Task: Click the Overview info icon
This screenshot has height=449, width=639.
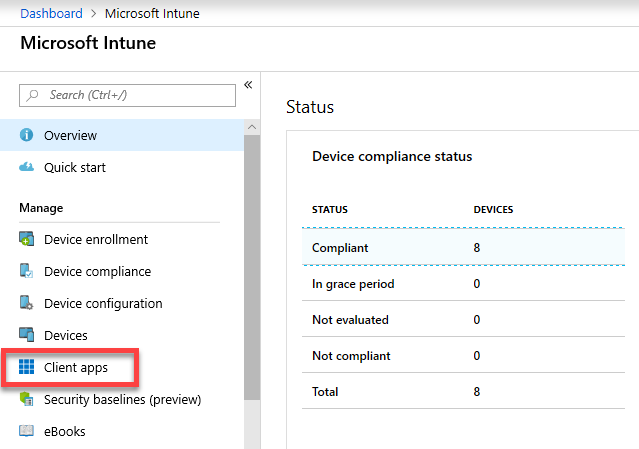Action: click(27, 136)
